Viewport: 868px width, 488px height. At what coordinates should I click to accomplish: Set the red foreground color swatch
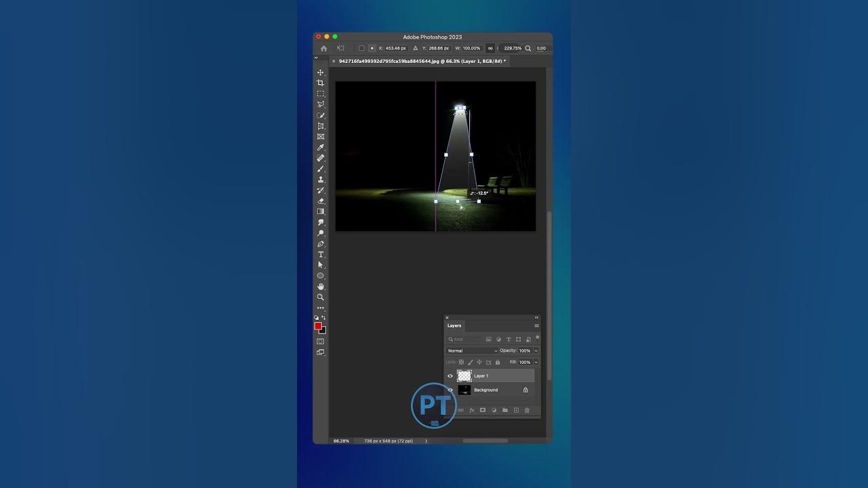point(317,326)
